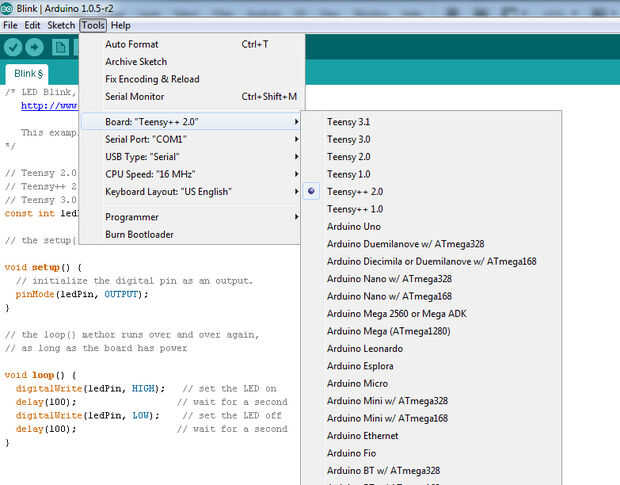Select Arduino Nano w/ ATmega168

(x=431, y=296)
